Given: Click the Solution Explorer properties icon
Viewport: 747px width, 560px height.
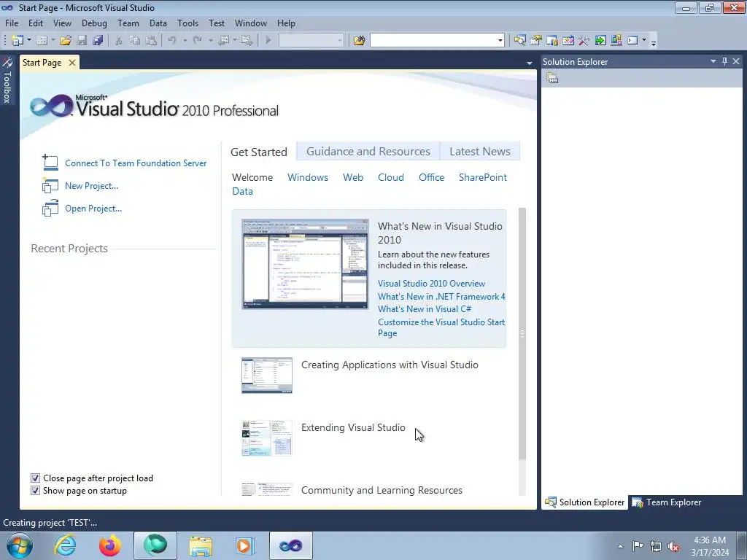Looking at the screenshot, I should (552, 78).
